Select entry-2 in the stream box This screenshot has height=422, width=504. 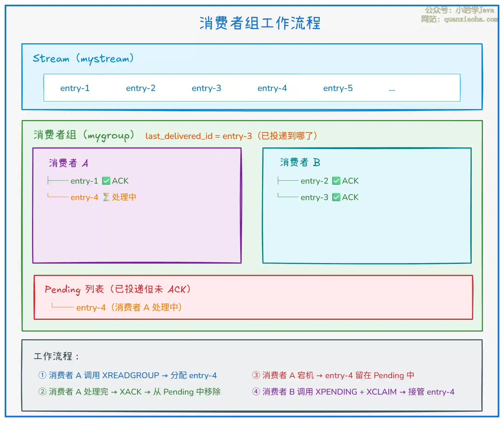pyautogui.click(x=141, y=88)
